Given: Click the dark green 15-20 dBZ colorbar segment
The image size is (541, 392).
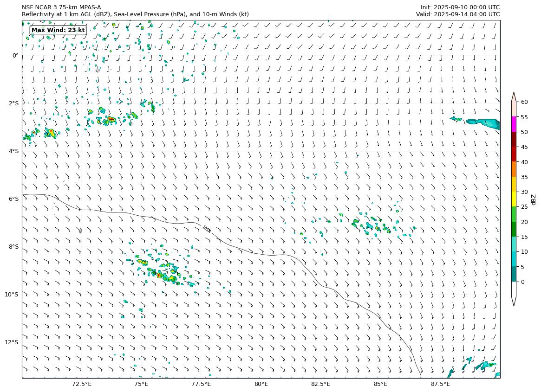Looking at the screenshot, I should (x=514, y=229).
